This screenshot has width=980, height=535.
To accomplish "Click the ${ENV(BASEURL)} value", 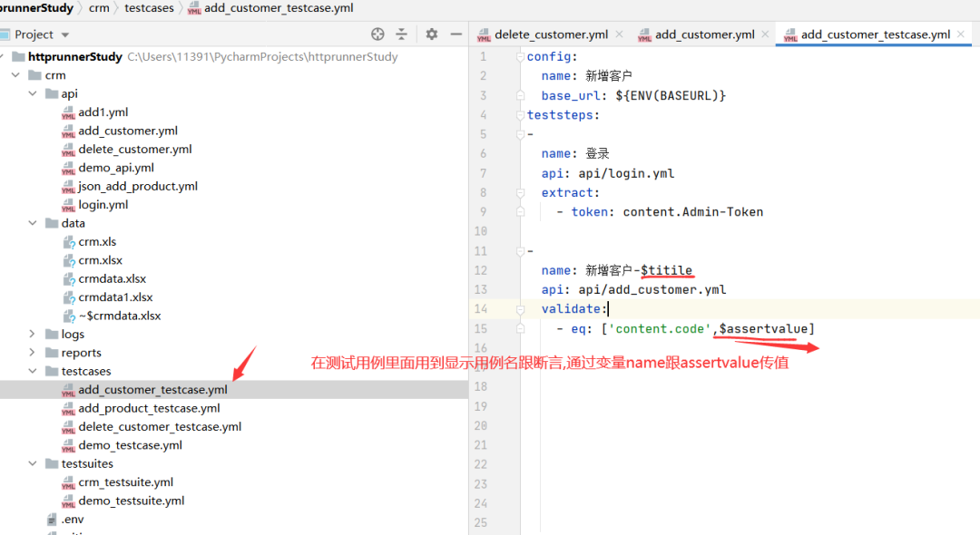I will pos(671,95).
